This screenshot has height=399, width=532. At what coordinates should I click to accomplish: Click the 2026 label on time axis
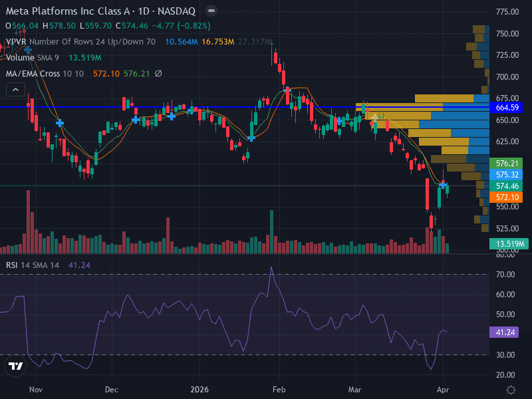pyautogui.click(x=199, y=390)
